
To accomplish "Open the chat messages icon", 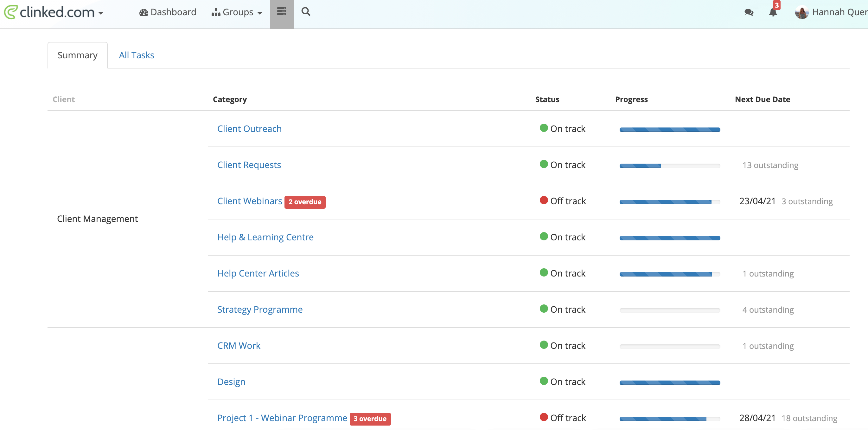I will (x=749, y=12).
